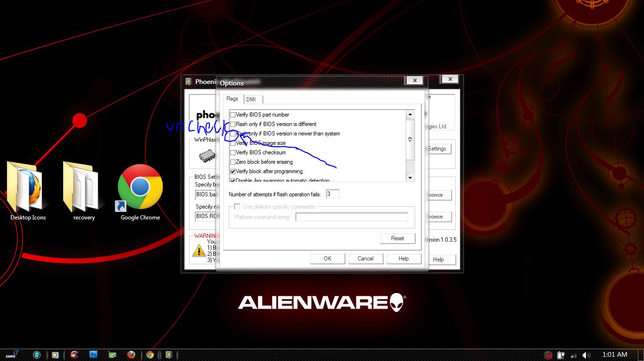Viewport: 644px width, 361px height.
Task: Click Help button in Options dialog
Action: click(x=403, y=259)
